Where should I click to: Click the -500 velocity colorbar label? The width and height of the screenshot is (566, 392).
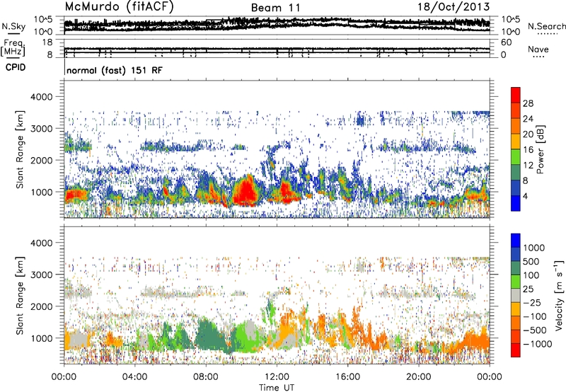(x=535, y=330)
